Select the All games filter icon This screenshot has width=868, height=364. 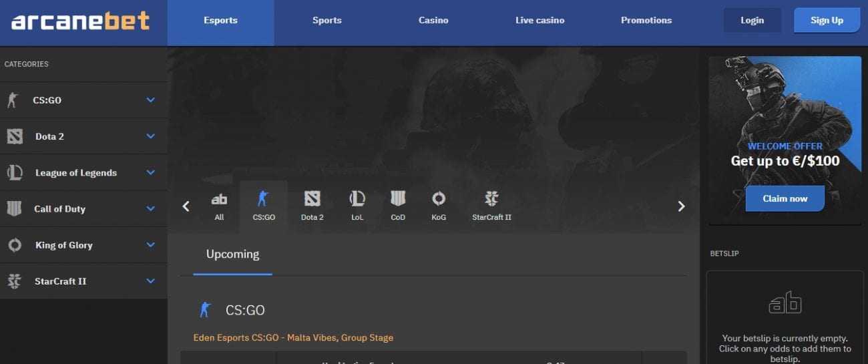coord(219,206)
